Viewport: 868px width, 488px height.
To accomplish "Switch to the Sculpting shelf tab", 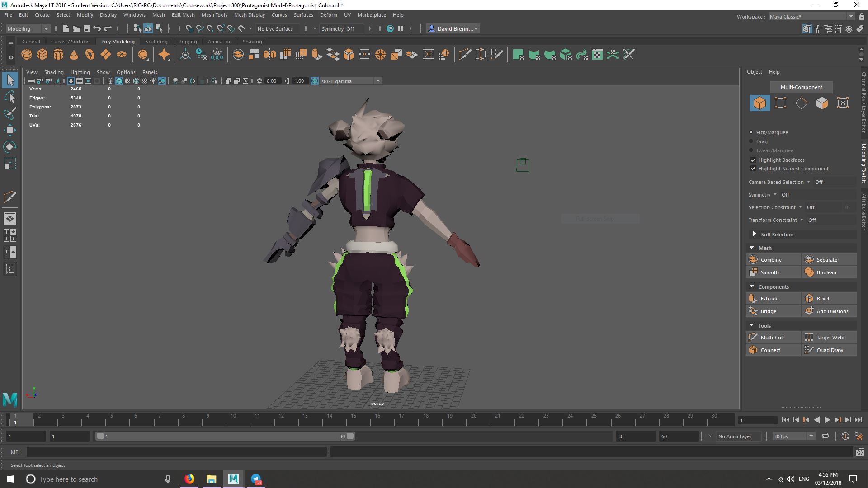I will coord(156,42).
